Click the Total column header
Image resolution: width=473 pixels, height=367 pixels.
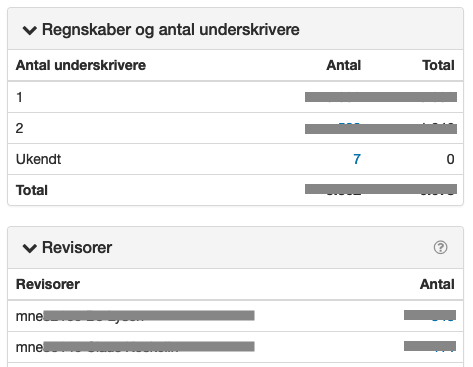point(438,65)
